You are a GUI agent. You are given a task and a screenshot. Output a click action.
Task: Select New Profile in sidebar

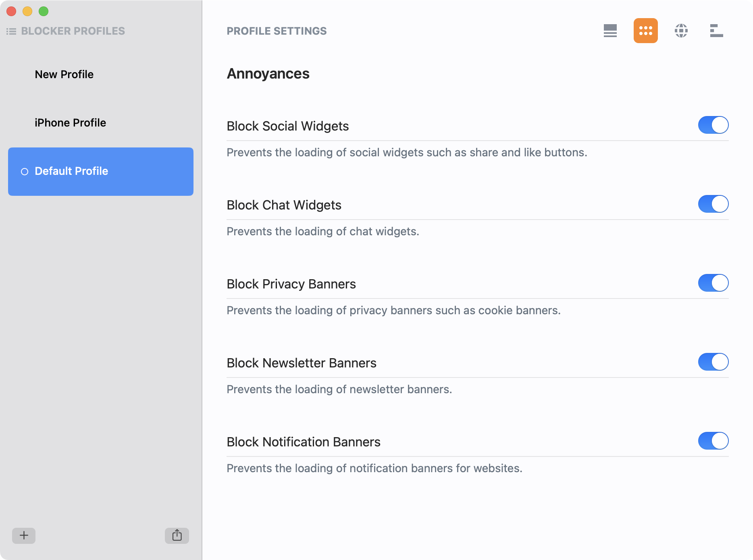click(101, 75)
